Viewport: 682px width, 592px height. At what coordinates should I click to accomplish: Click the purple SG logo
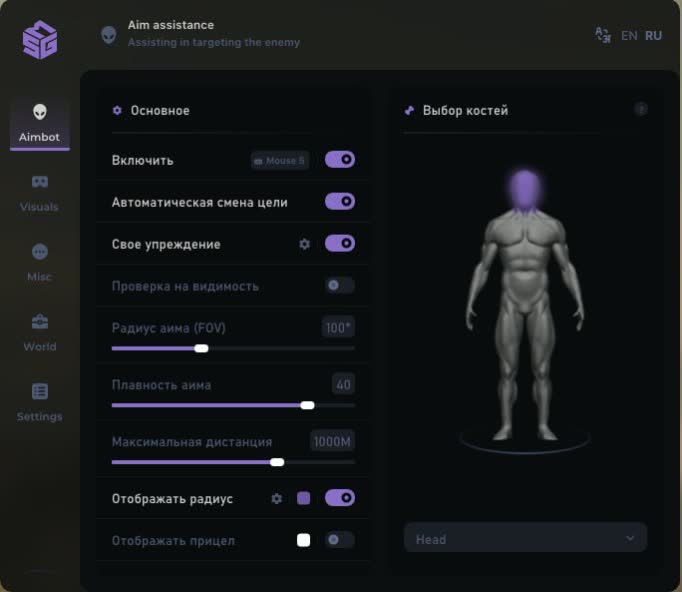point(40,40)
